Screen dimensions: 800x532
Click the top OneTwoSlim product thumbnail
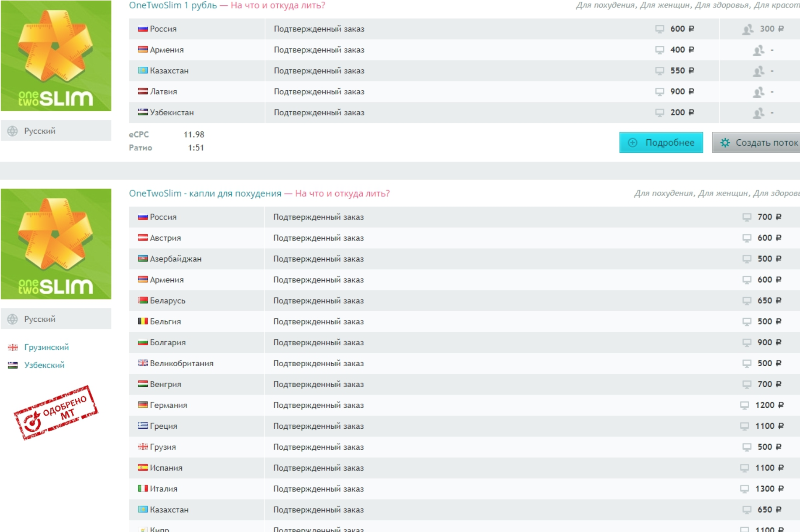point(56,56)
